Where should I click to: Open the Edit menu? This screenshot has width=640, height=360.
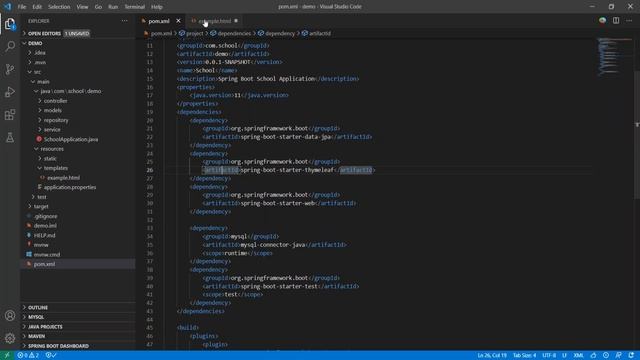(37, 7)
